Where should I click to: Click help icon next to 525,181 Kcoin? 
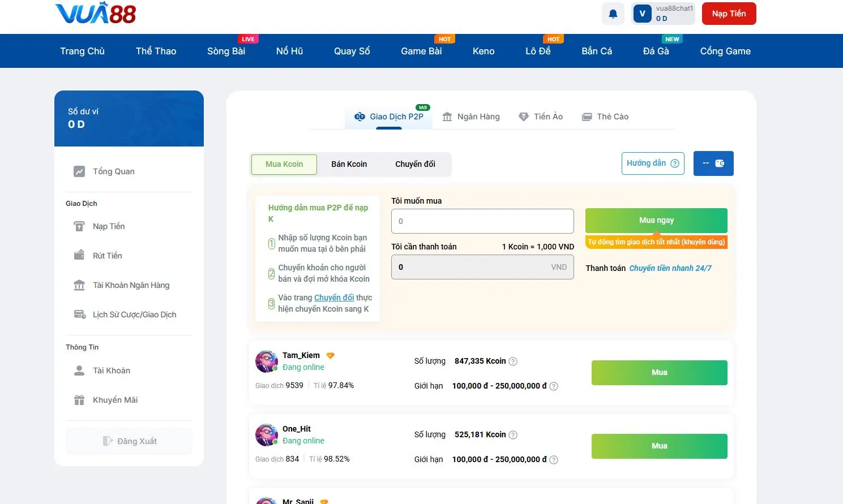513,435
